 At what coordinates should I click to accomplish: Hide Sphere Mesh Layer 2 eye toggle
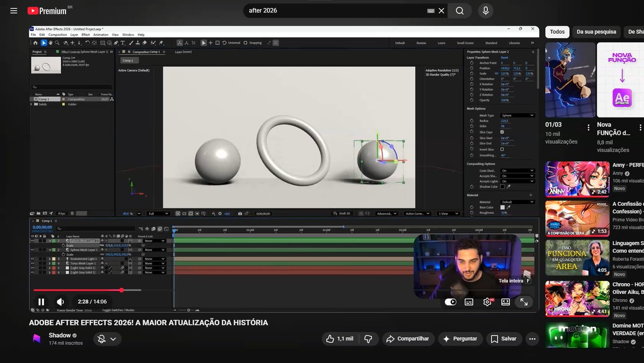32,241
